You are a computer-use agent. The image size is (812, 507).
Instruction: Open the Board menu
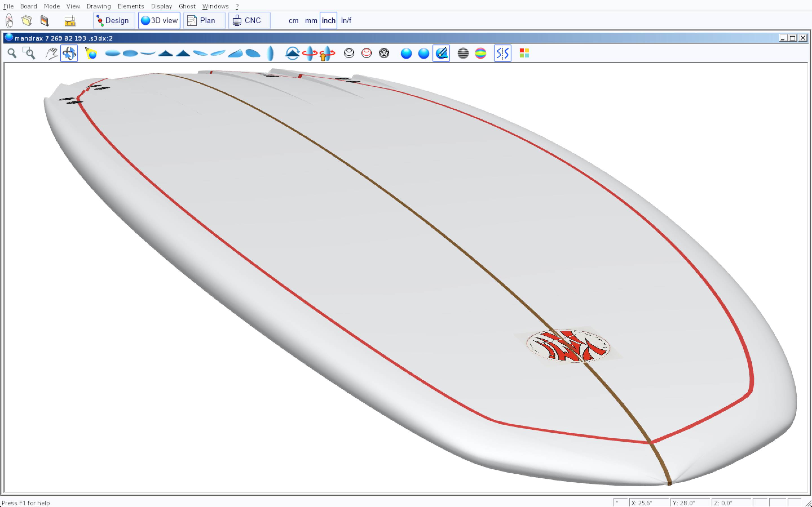coord(28,6)
